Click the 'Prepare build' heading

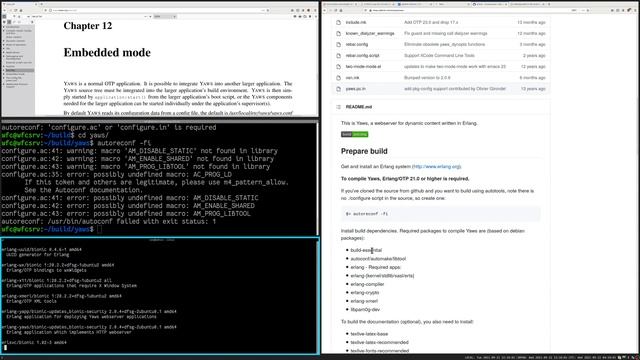pyautogui.click(x=364, y=151)
